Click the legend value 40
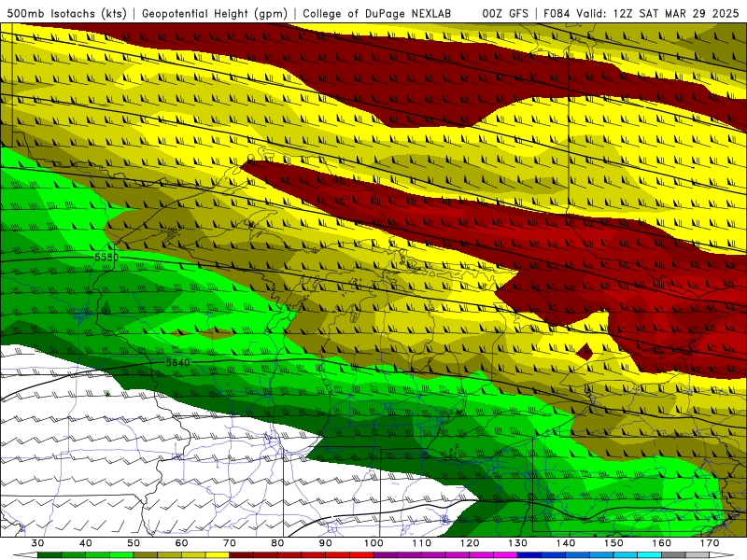The width and height of the screenshot is (747, 560). point(86,543)
